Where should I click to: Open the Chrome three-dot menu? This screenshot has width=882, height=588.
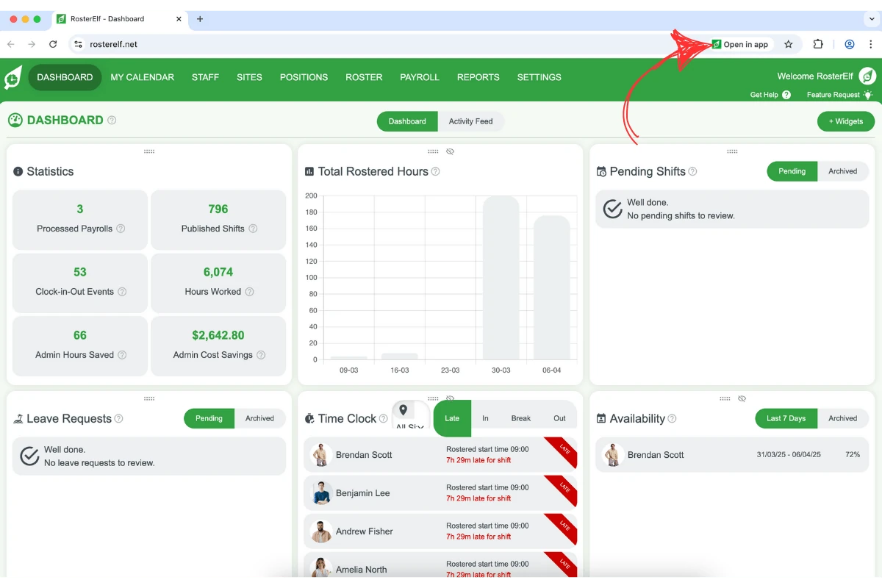coord(870,44)
